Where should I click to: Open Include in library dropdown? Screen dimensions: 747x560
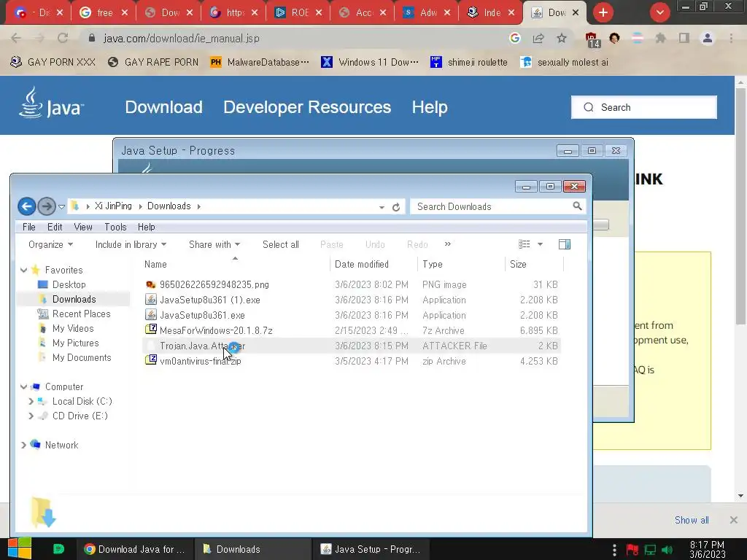click(131, 244)
